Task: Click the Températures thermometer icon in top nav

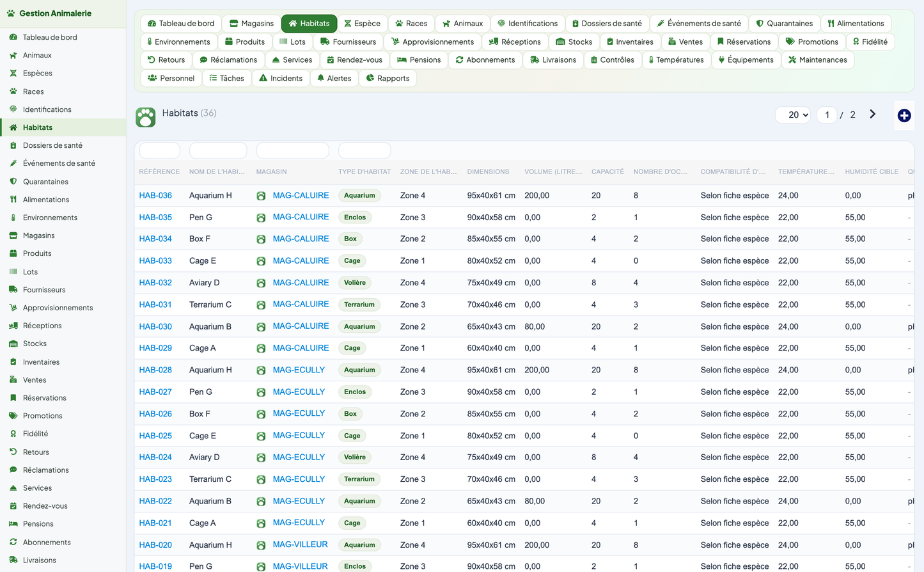Action: pyautogui.click(x=651, y=60)
